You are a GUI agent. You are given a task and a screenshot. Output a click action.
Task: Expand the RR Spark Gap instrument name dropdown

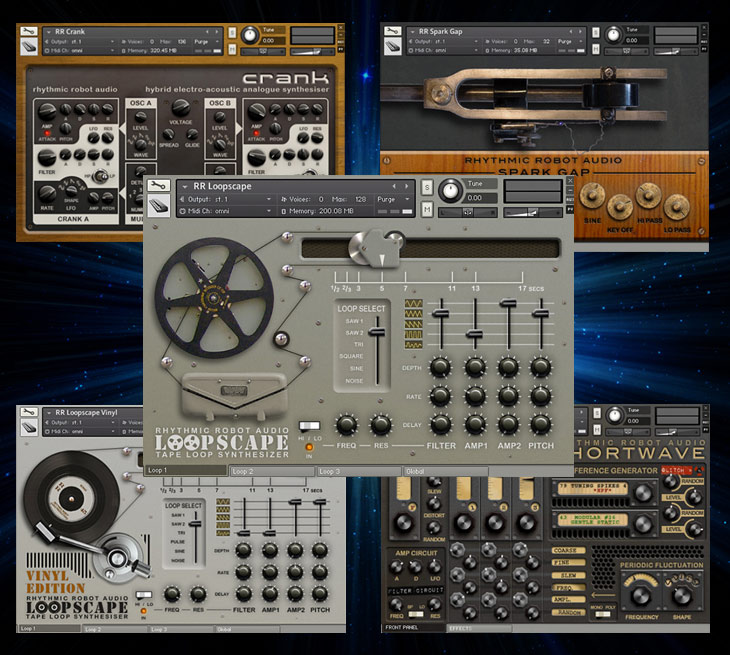[x=412, y=32]
